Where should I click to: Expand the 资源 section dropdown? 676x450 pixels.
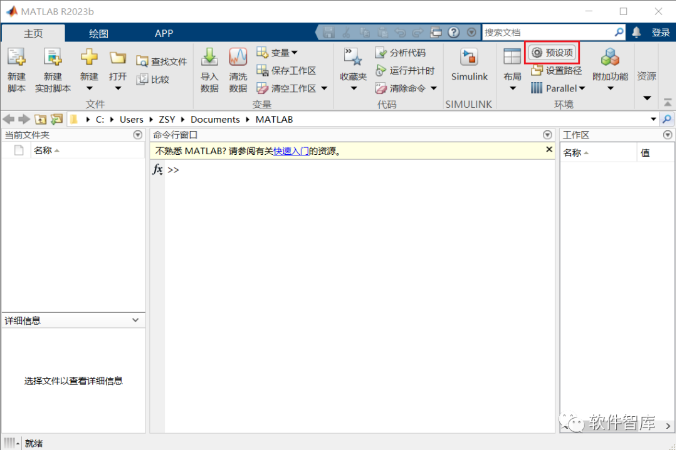pos(647,98)
